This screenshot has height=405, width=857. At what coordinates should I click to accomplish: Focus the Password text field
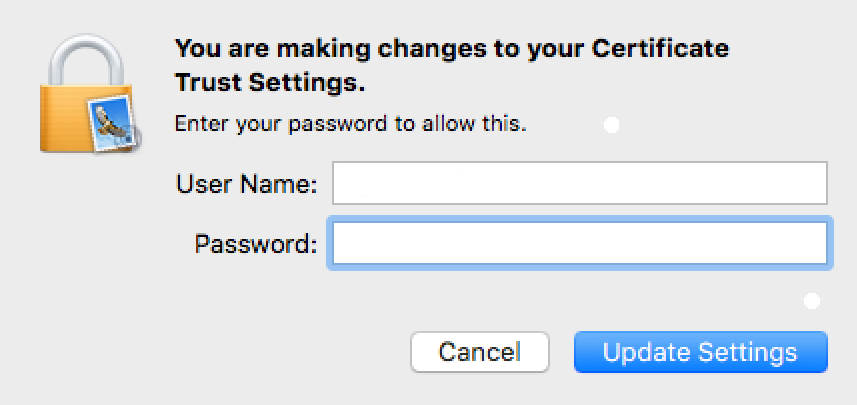point(580,243)
